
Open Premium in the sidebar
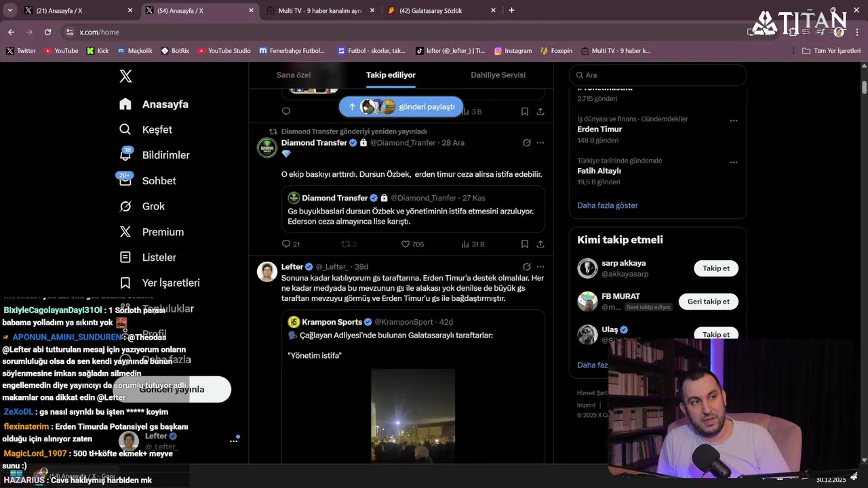pos(151,232)
